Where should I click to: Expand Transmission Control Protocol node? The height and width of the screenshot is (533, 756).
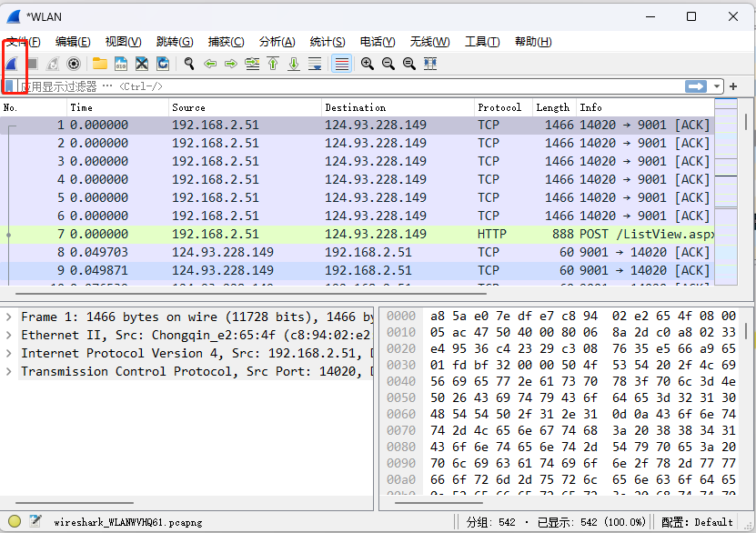tap(9, 372)
